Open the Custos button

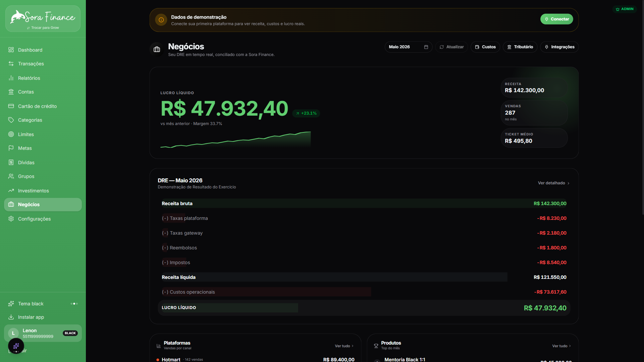(x=485, y=47)
